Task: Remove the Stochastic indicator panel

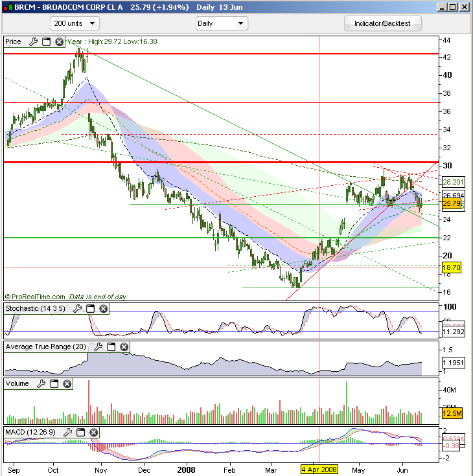Action: point(103,308)
